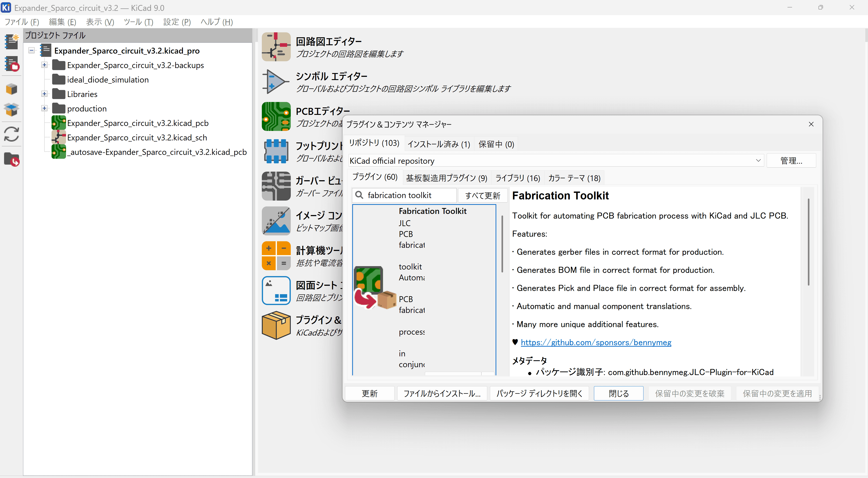Open the ファイル (F) menu
The width and height of the screenshot is (868, 478).
pos(21,22)
